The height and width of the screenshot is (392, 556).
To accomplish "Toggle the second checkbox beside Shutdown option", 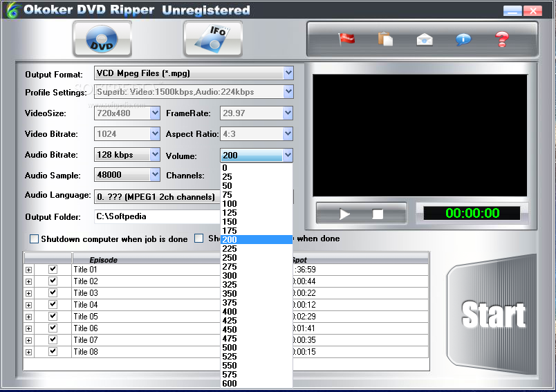I will point(199,239).
